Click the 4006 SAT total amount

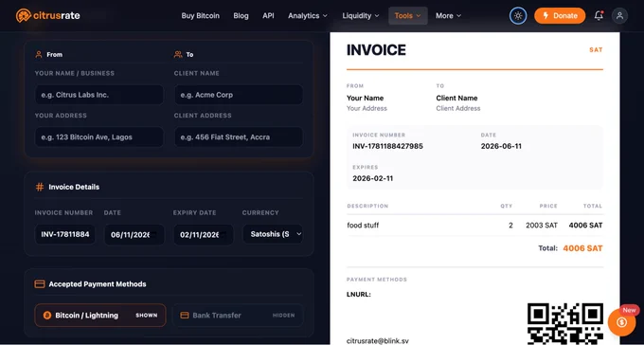coord(582,248)
